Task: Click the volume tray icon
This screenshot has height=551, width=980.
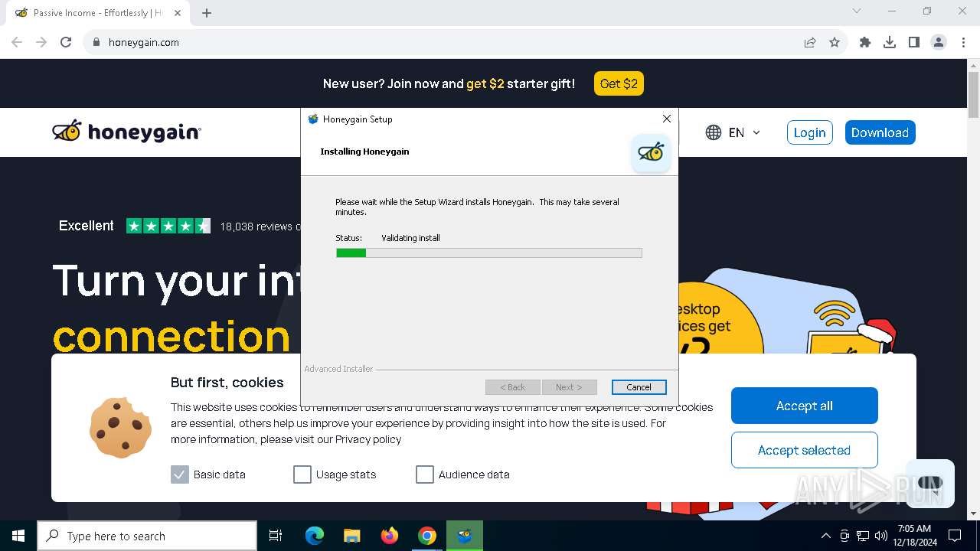Action: click(x=880, y=536)
